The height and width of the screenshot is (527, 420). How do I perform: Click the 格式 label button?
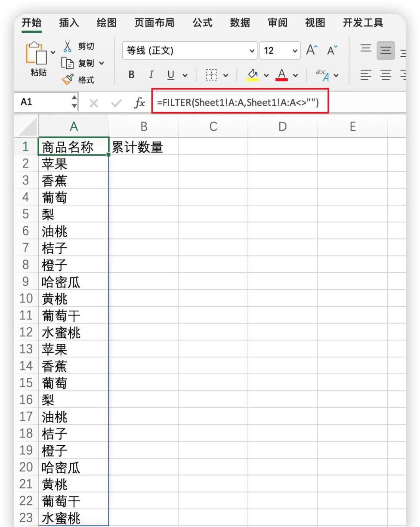[x=86, y=80]
